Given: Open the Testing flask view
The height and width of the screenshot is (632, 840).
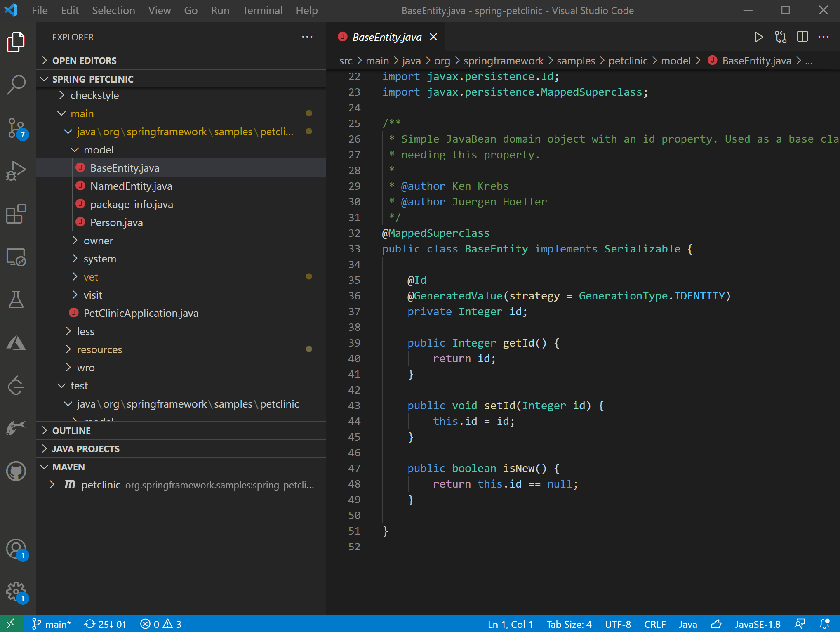Looking at the screenshot, I should (x=16, y=300).
